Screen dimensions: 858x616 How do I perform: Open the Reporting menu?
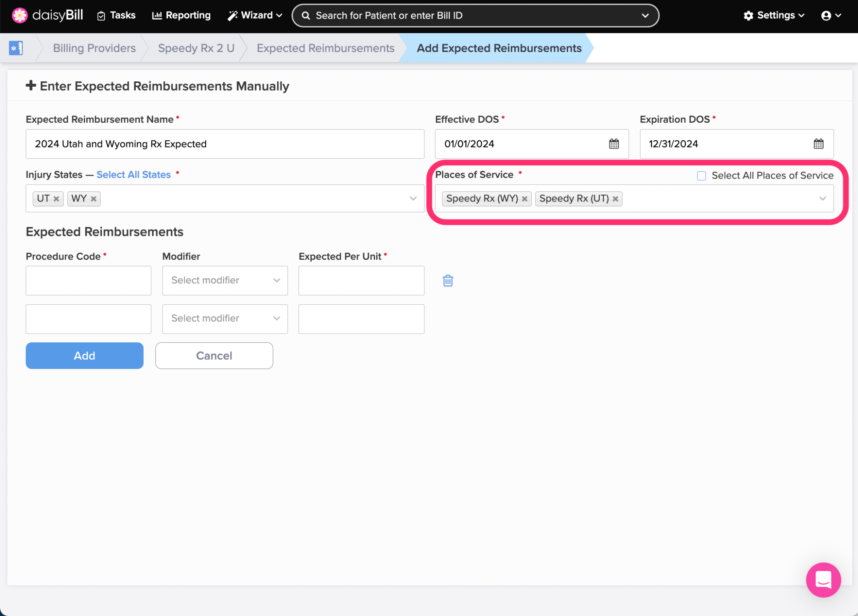tap(181, 16)
